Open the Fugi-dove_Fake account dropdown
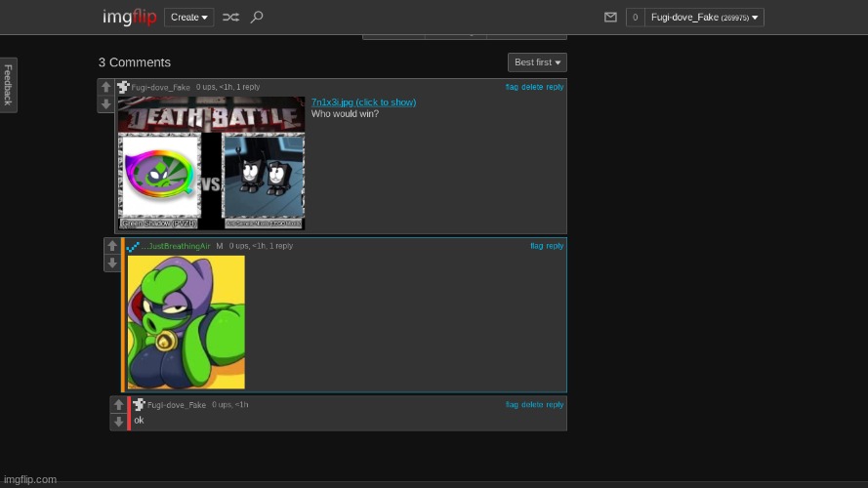The width and height of the screenshot is (868, 488). 704,18
